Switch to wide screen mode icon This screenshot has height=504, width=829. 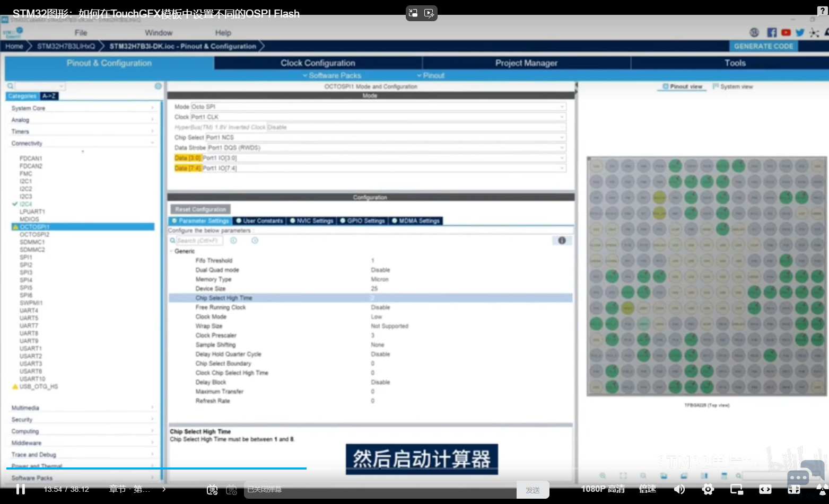[765, 489]
